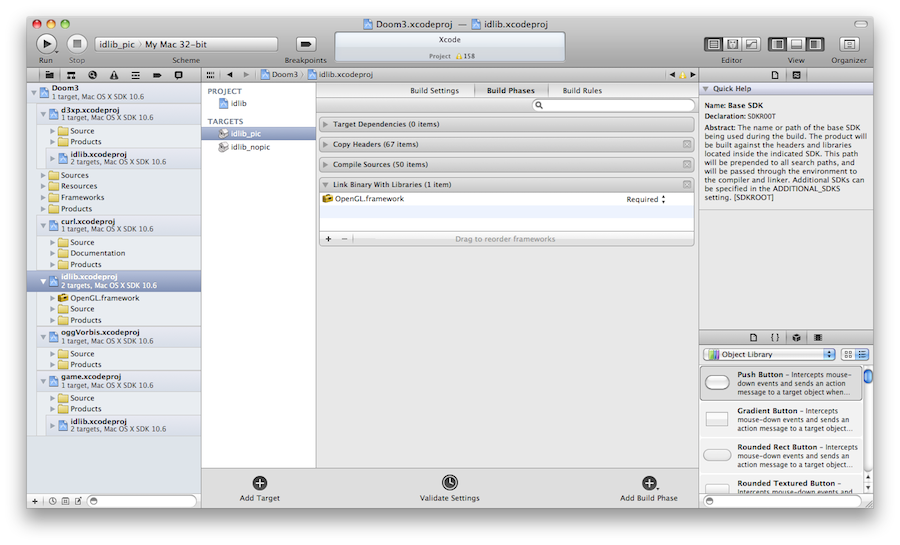900x545 pixels.
Task: Switch to the Build Settings tab
Action: 435,91
